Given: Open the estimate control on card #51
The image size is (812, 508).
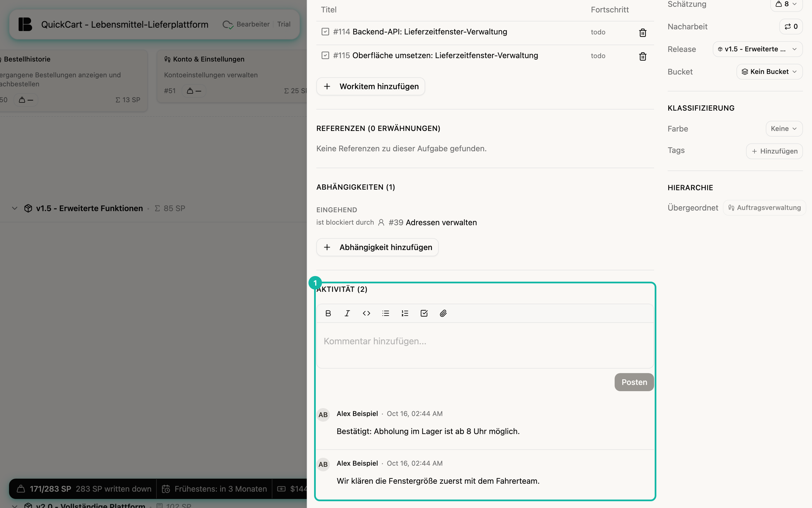Looking at the screenshot, I should pos(194,91).
